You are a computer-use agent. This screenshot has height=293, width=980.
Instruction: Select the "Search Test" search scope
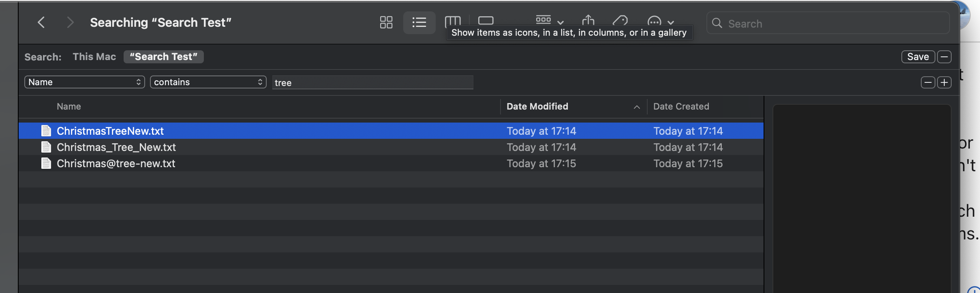(x=163, y=57)
